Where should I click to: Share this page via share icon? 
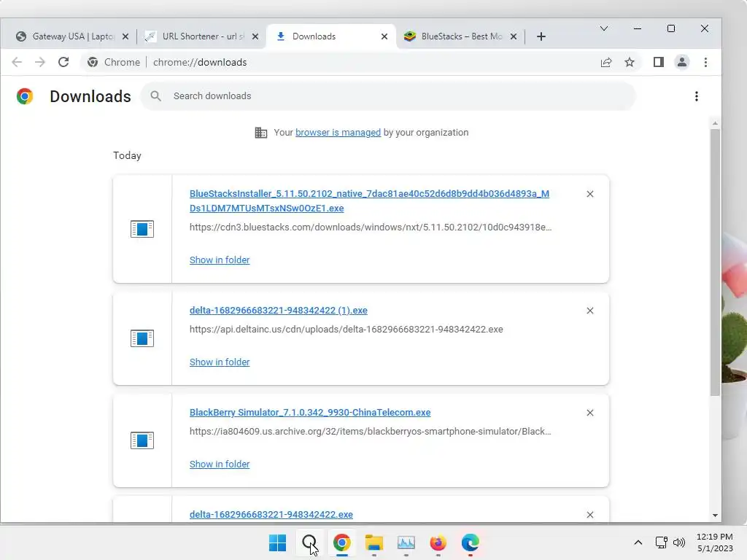tap(606, 62)
